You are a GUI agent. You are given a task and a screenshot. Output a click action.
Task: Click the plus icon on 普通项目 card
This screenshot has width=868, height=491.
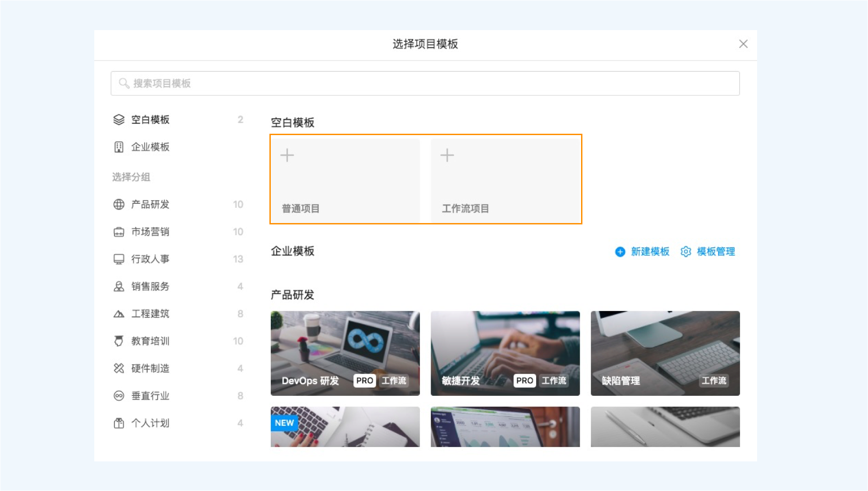(287, 155)
